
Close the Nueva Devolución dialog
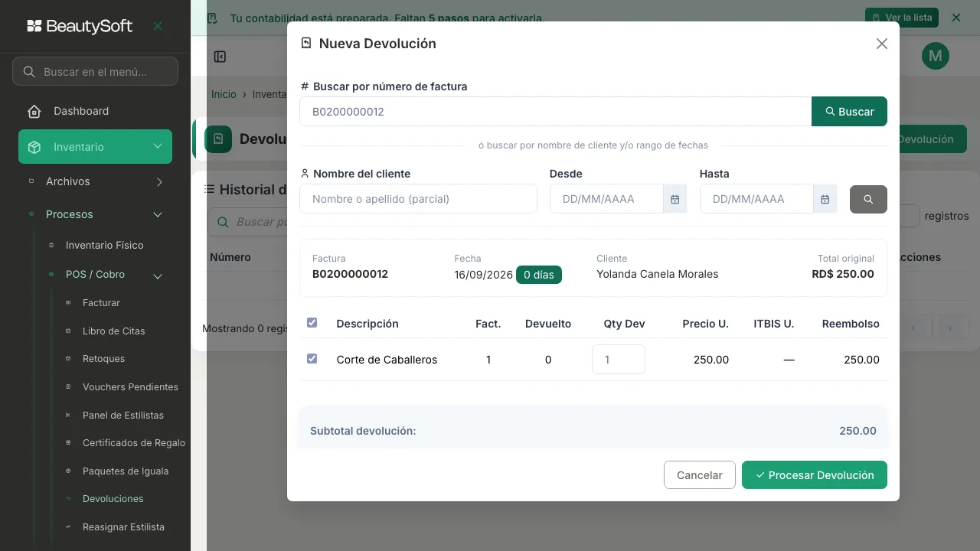[x=882, y=44]
